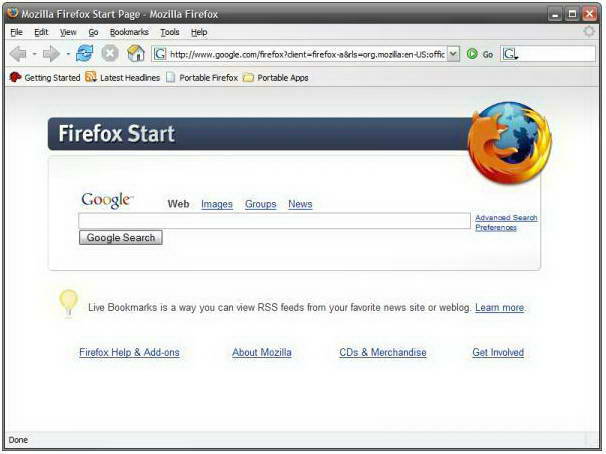
Task: Expand the address bar URL history dropdown
Action: click(453, 54)
